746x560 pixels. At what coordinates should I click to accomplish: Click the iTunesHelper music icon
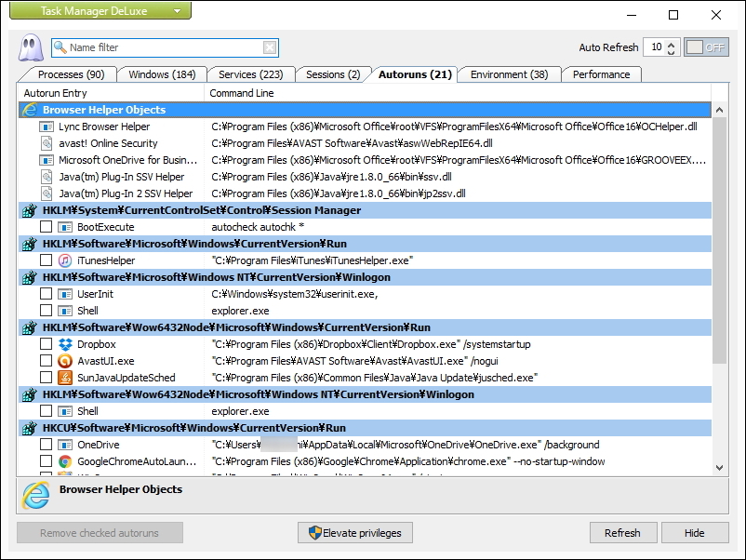click(x=65, y=260)
